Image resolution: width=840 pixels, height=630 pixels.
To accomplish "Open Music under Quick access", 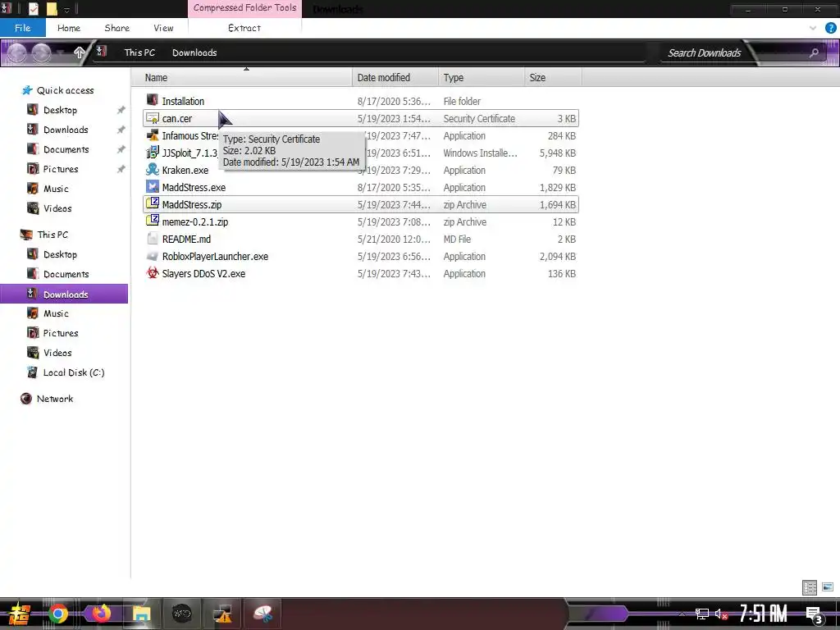I will tap(56, 189).
